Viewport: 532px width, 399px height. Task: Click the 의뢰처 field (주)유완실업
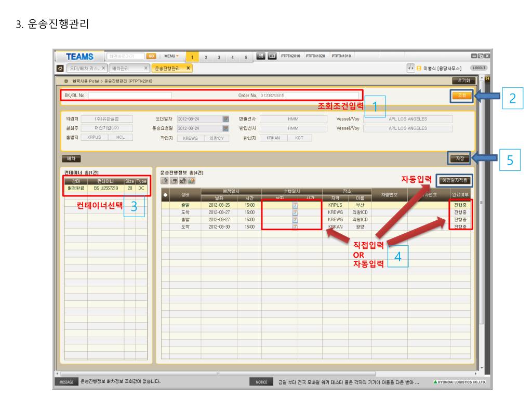(107, 119)
